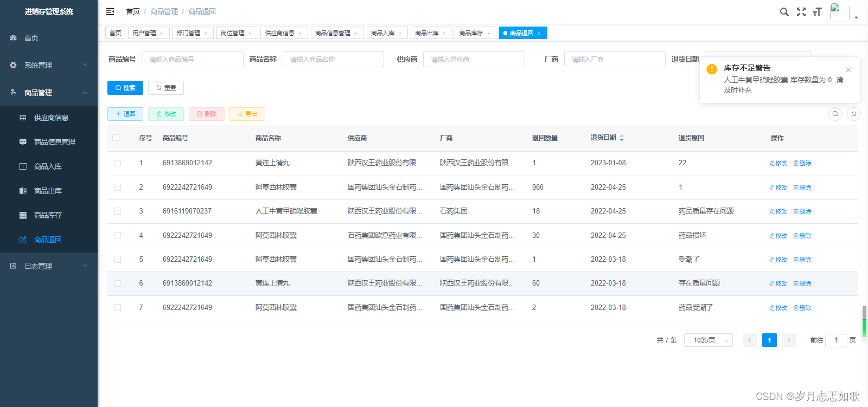Close the 岗位管理 tab
The width and height of the screenshot is (868, 407).
(x=250, y=34)
